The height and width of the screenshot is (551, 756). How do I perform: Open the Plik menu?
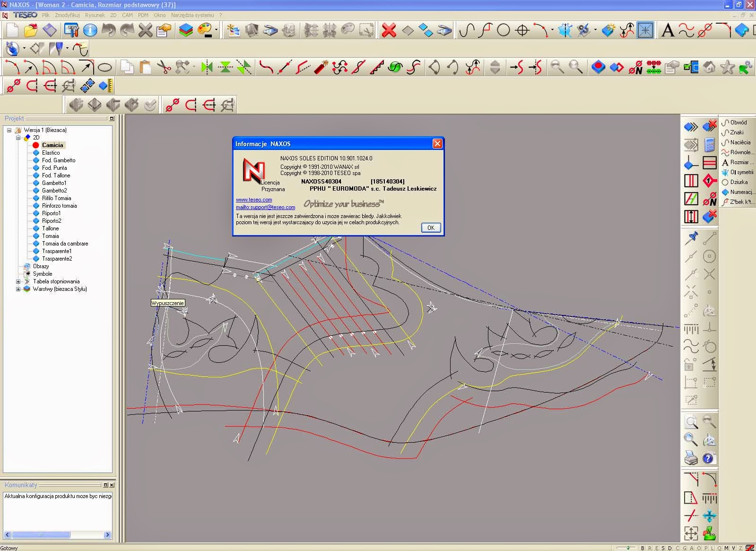click(45, 15)
